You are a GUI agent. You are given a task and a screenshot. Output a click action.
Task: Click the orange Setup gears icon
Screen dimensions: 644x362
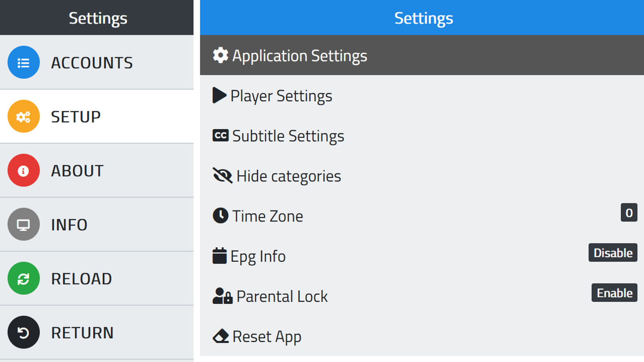23,116
